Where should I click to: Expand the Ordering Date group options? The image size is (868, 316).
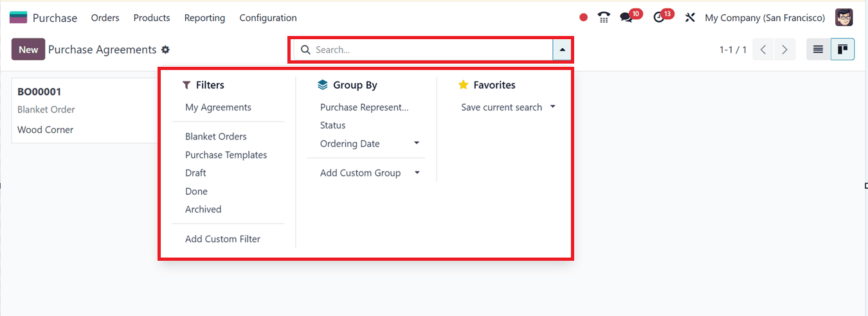417,143
